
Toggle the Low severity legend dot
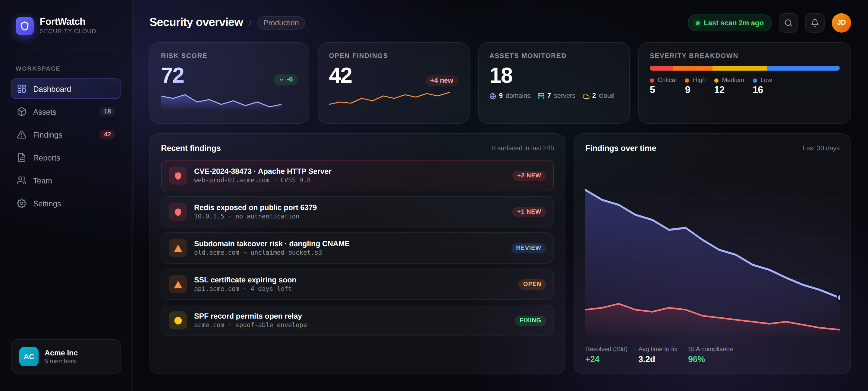click(754, 80)
